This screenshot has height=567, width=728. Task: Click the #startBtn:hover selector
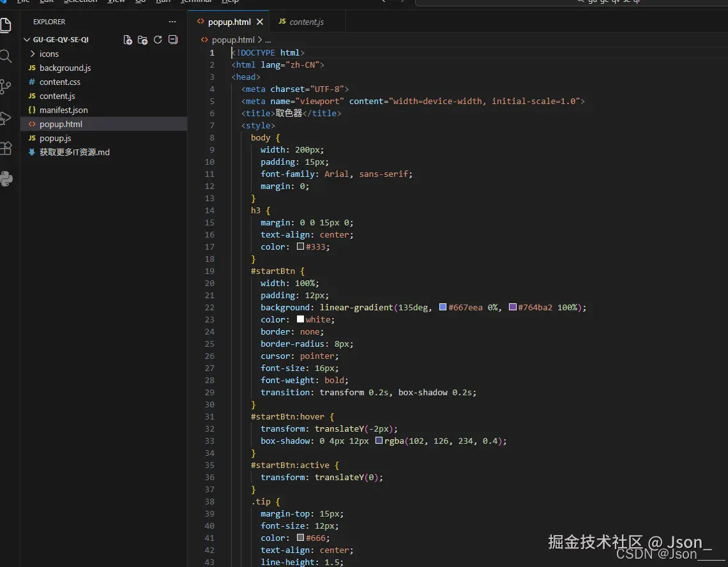point(287,417)
